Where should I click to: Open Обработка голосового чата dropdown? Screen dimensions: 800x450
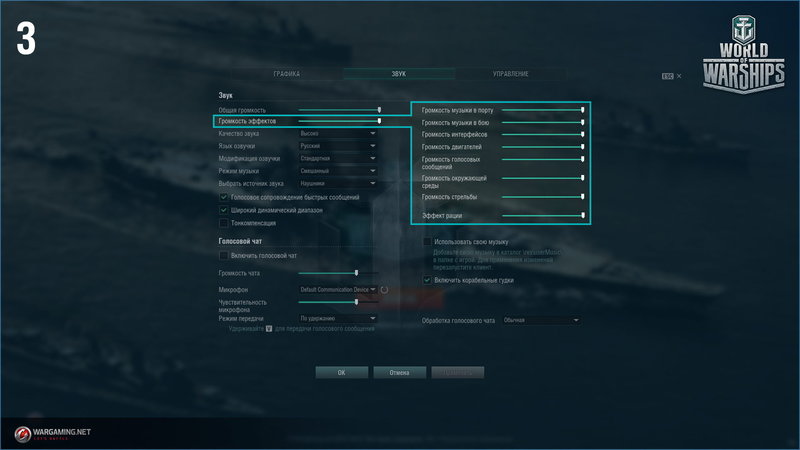tap(541, 320)
